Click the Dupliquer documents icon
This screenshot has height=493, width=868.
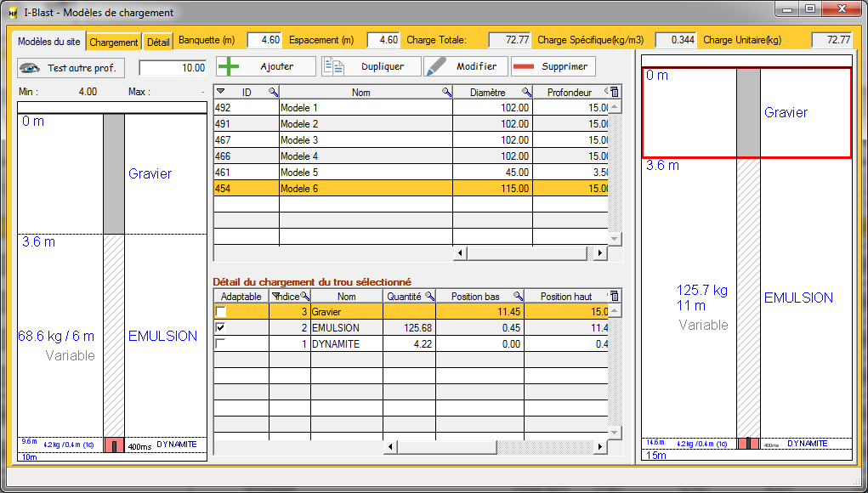pos(334,66)
